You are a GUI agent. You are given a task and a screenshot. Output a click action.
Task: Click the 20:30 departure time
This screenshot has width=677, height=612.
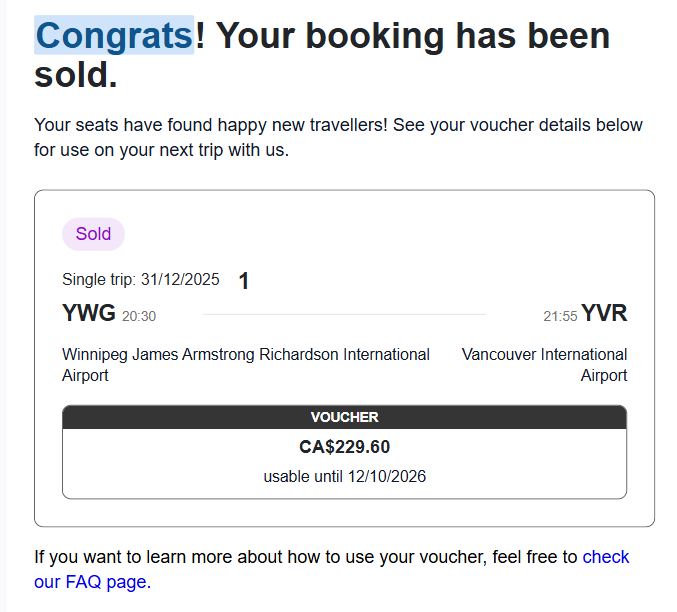pos(139,316)
